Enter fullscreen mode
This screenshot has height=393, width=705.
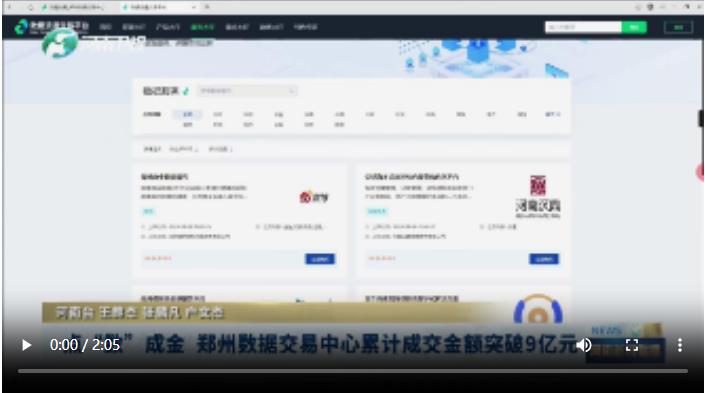click(632, 345)
